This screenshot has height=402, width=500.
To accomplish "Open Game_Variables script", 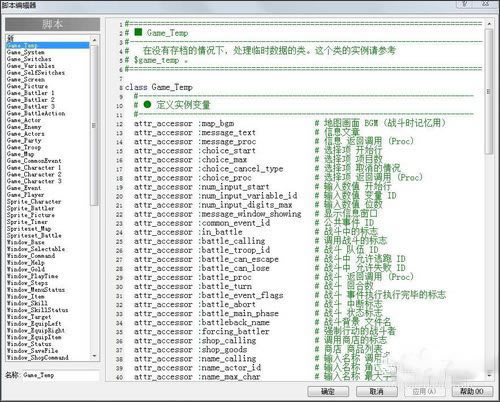I will (x=30, y=66).
